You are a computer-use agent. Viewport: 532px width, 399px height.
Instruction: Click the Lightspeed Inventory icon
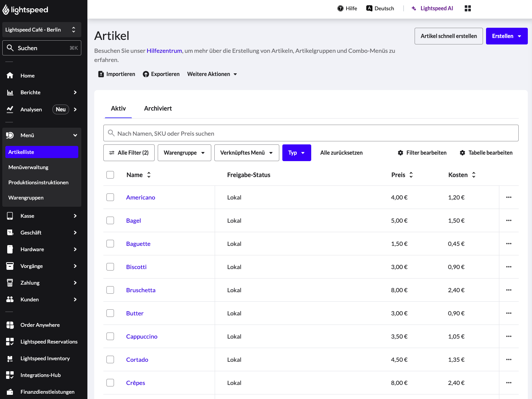tap(10, 358)
